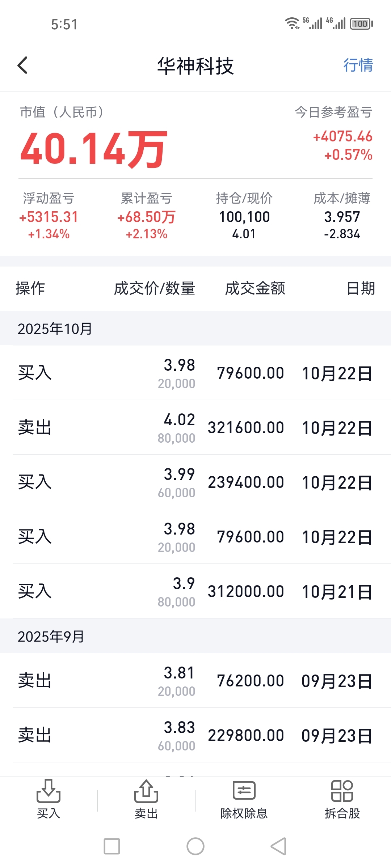Tap the 2025年9月 section header
391x868 pixels.
click(51, 636)
